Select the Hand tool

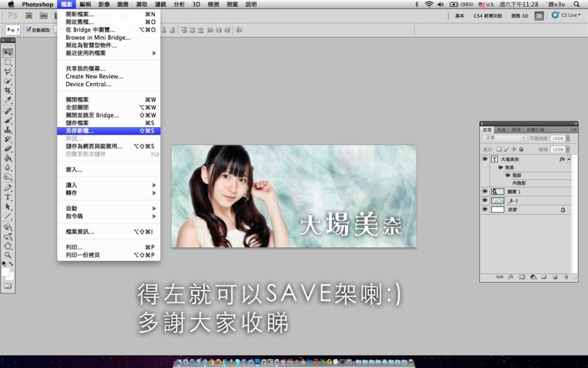tap(8, 246)
